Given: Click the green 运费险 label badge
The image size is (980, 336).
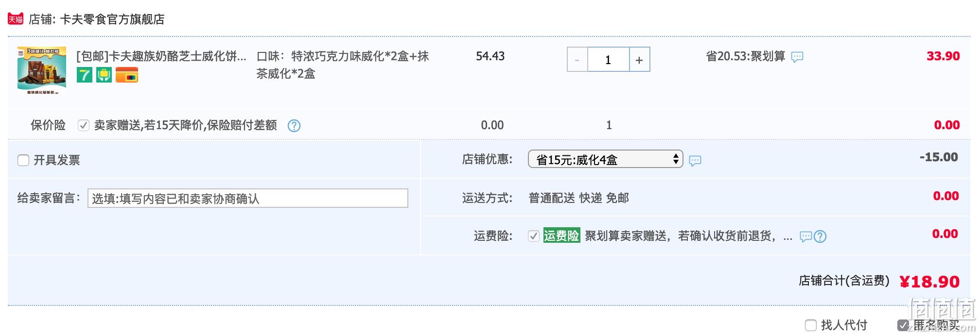Looking at the screenshot, I should tap(561, 235).
